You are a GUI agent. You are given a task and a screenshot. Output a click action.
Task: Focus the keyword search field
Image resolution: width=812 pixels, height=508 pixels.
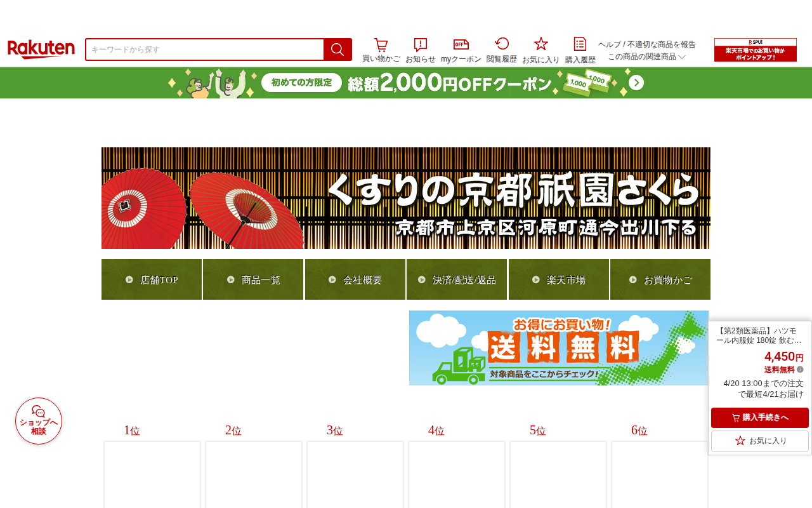pyautogui.click(x=205, y=50)
